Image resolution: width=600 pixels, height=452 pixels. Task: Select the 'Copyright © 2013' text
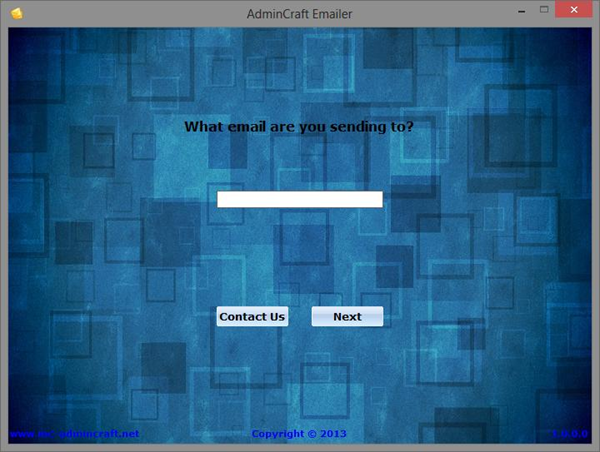click(x=299, y=434)
